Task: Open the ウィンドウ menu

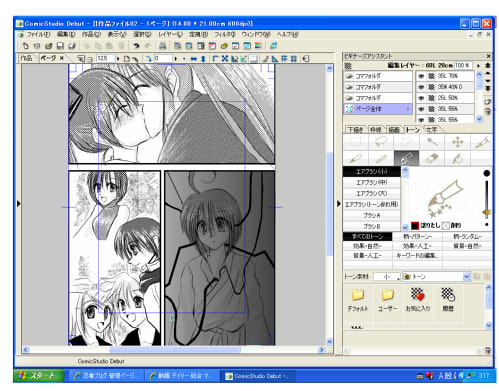Action: tap(256, 34)
